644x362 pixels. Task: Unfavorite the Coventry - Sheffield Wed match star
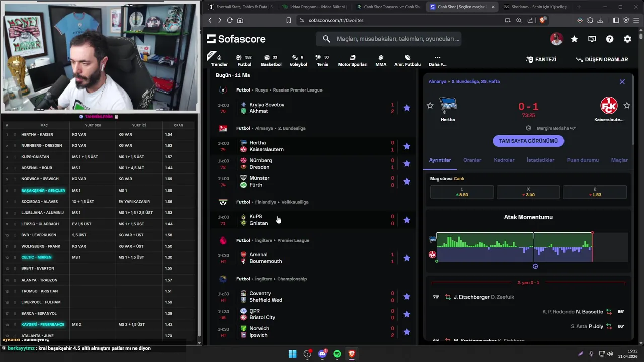click(x=407, y=297)
